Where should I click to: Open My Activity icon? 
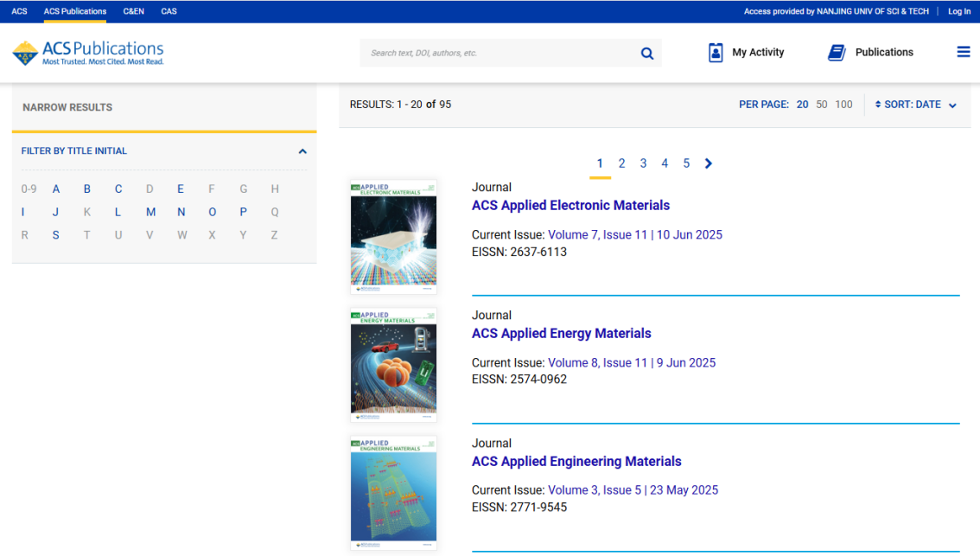[x=716, y=53]
